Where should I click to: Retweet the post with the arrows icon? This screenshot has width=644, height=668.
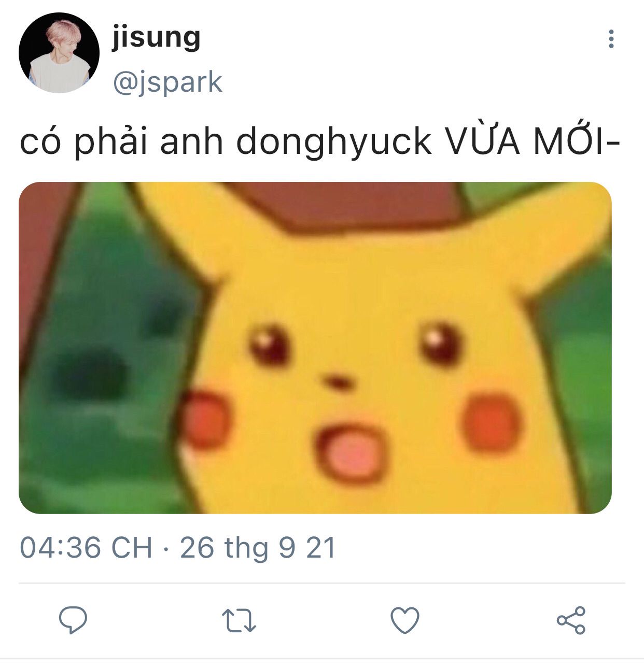click(239, 620)
